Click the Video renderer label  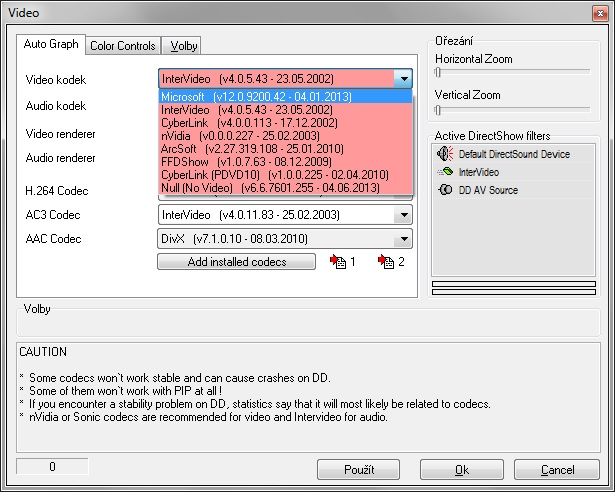(60, 134)
